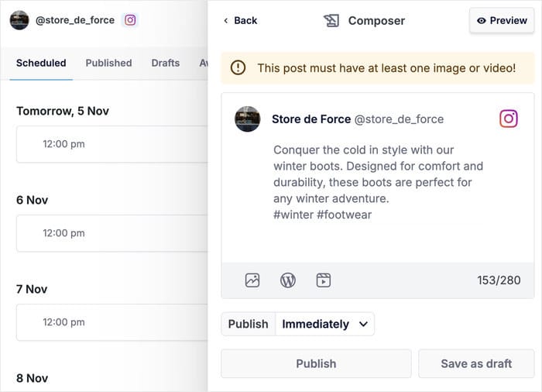Open the Immediately publish timing dropdown
The width and height of the screenshot is (542, 392).
(324, 324)
